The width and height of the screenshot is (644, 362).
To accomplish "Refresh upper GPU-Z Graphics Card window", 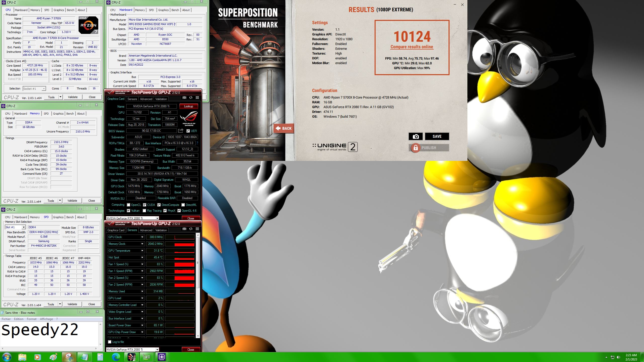I will [191, 98].
